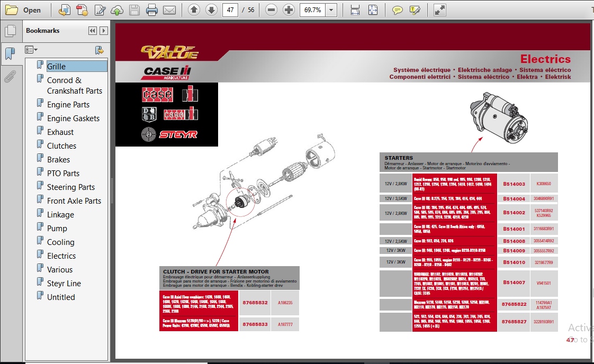The width and height of the screenshot is (594, 364).
Task: Go to previous page with up arrow
Action: click(194, 10)
